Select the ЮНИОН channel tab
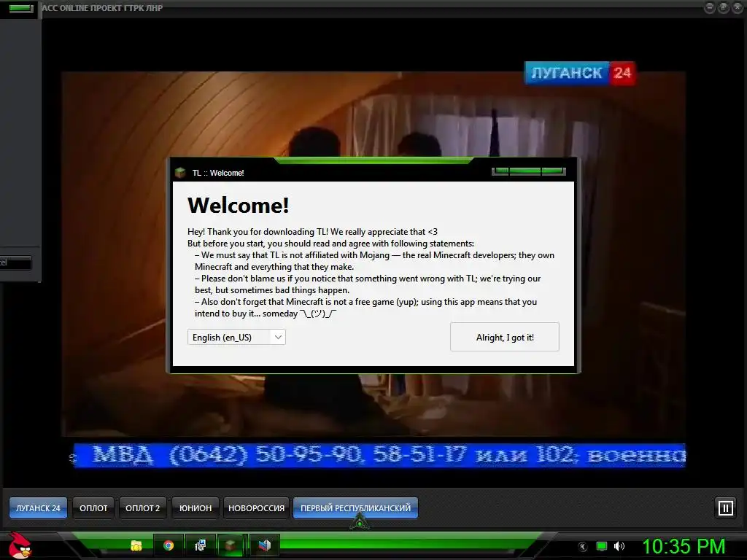747x560 pixels. (196, 508)
